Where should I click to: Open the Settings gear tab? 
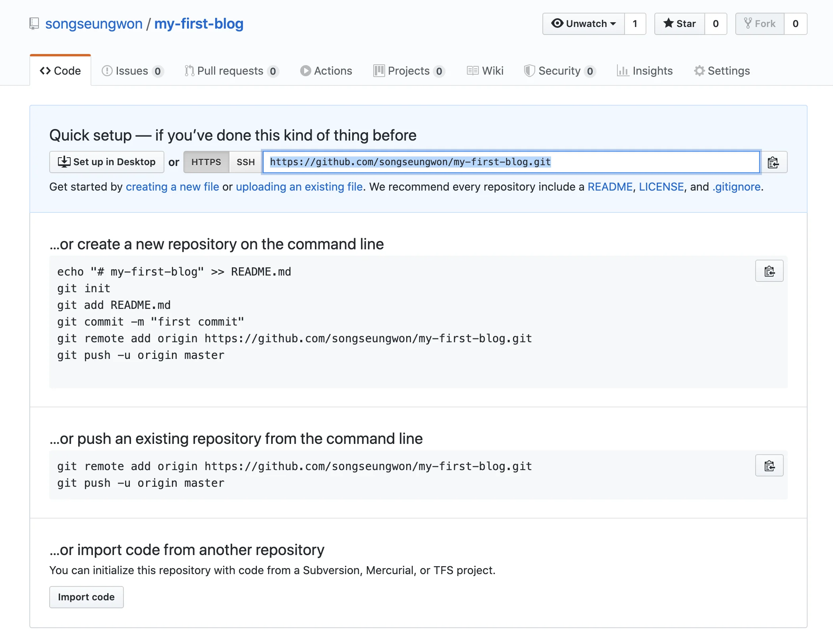pyautogui.click(x=722, y=71)
